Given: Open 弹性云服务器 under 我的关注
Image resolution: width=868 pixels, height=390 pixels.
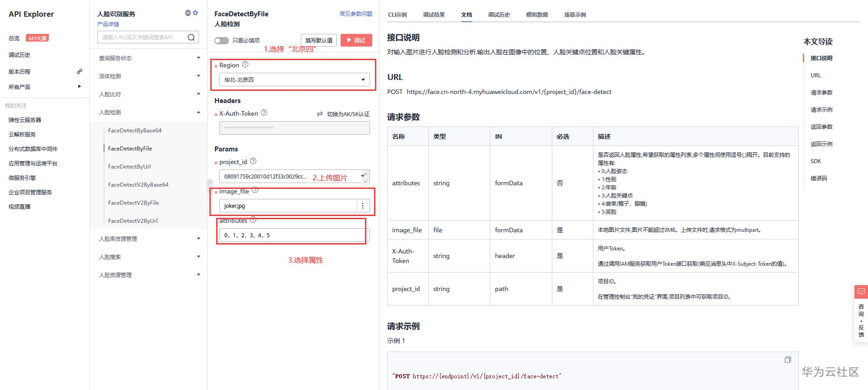Looking at the screenshot, I should click(x=25, y=120).
